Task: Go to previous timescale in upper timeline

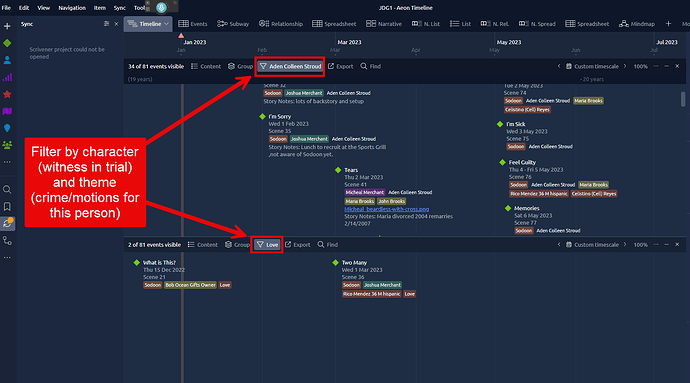Action: (559, 66)
